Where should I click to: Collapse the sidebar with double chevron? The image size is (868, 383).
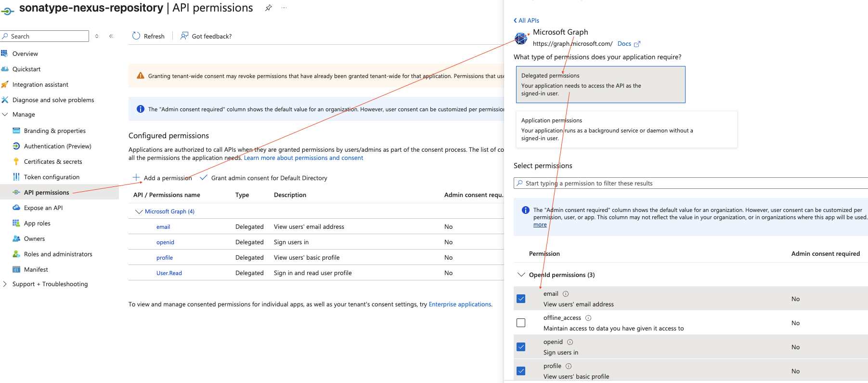(111, 36)
